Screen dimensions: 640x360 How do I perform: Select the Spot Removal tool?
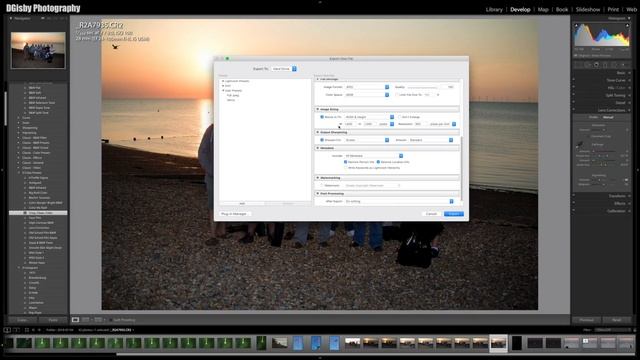tap(587, 65)
